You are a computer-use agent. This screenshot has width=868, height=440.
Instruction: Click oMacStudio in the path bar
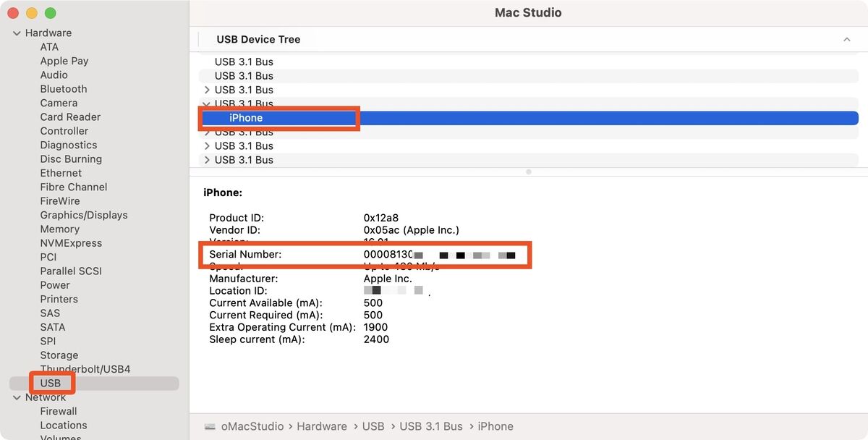click(252, 426)
